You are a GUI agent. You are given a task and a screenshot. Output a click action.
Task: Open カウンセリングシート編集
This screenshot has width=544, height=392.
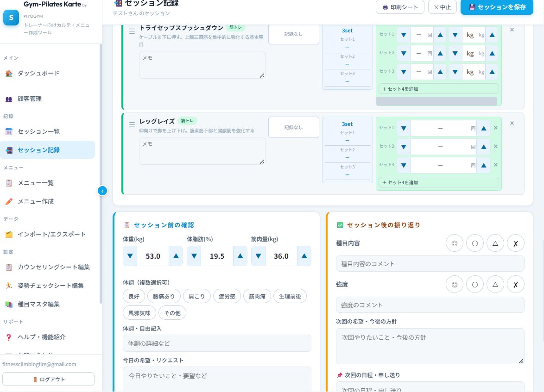(x=48, y=267)
